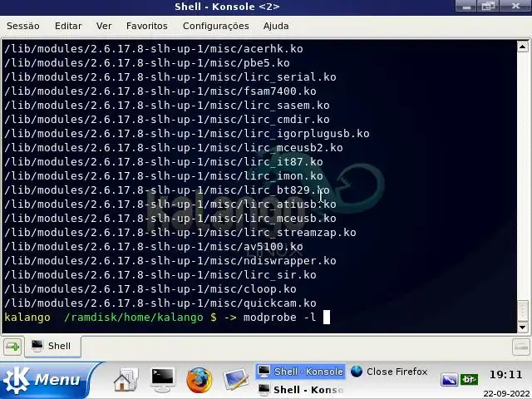The image size is (532, 399).
Task: Click the lirc_serial.ko line
Action: (170, 77)
